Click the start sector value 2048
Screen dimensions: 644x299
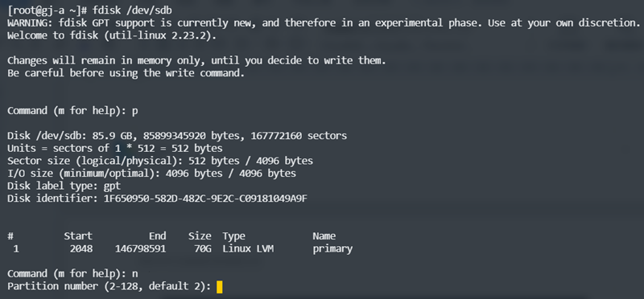[81, 248]
